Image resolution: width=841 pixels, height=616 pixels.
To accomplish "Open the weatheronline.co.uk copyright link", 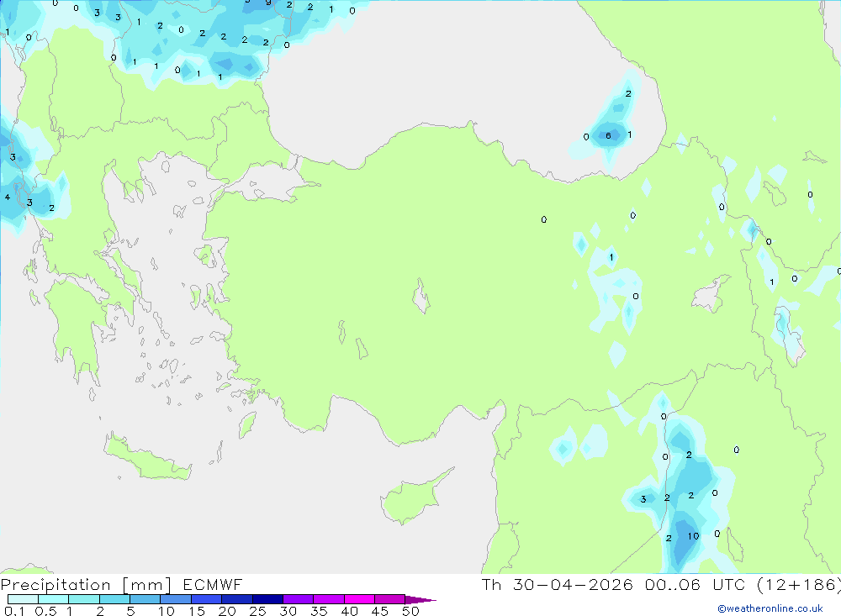I will pos(770,608).
